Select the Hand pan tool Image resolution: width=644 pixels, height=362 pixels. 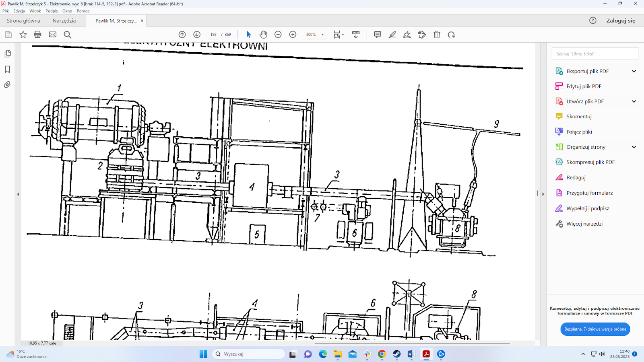point(263,35)
